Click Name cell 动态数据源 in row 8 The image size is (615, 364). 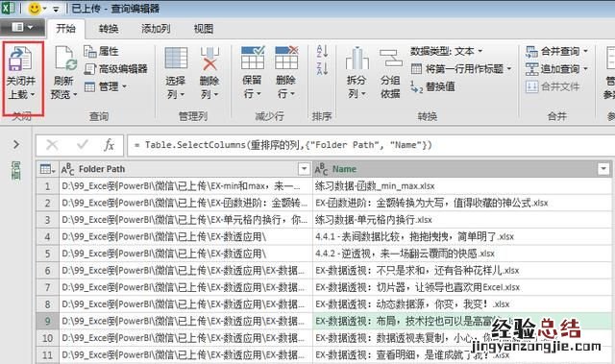tap(462, 304)
